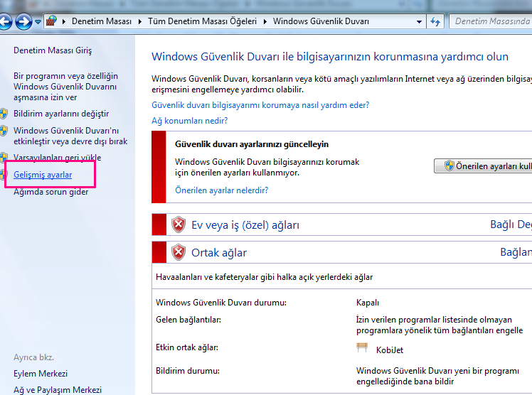The height and width of the screenshot is (395, 532).
Task: Click the firewall icon in address bar
Action: (51, 21)
